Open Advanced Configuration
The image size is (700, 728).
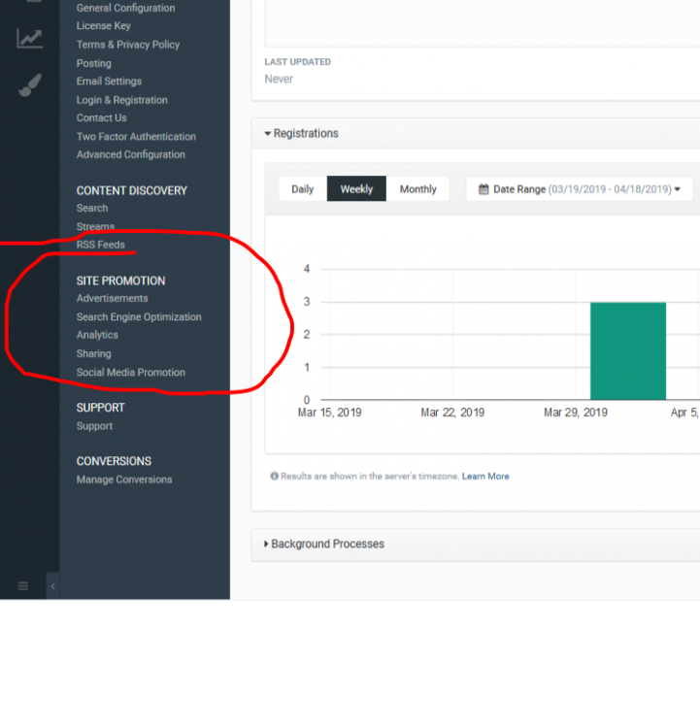pyautogui.click(x=131, y=154)
